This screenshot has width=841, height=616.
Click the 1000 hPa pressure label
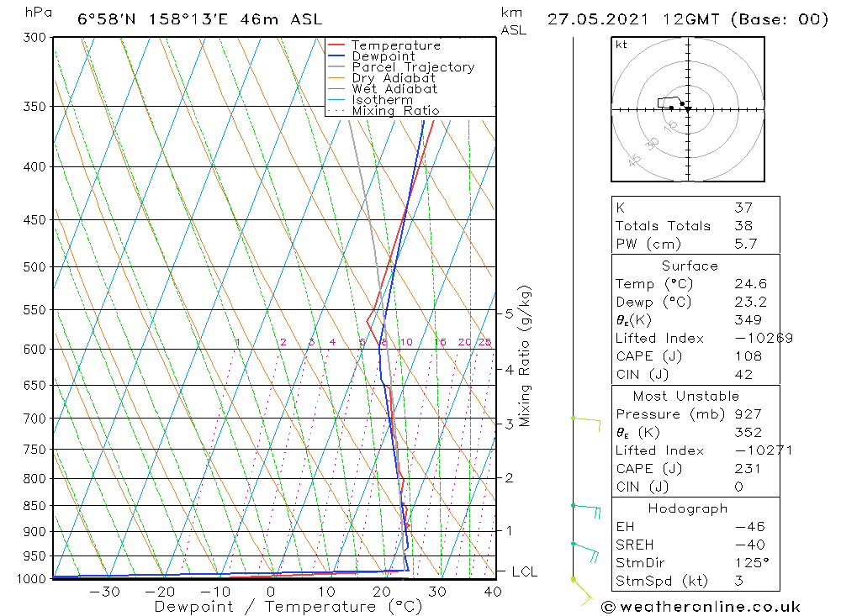pyautogui.click(x=31, y=579)
